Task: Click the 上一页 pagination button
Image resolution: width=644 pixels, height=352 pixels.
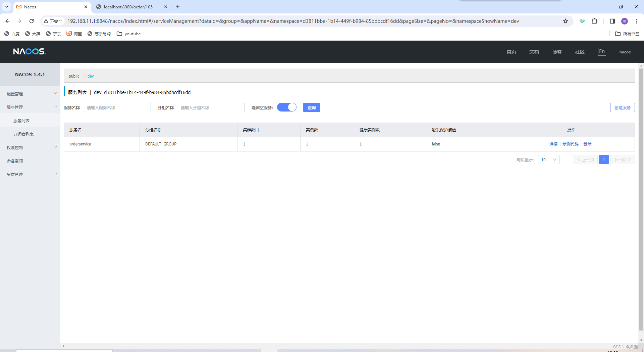Action: pyautogui.click(x=585, y=160)
